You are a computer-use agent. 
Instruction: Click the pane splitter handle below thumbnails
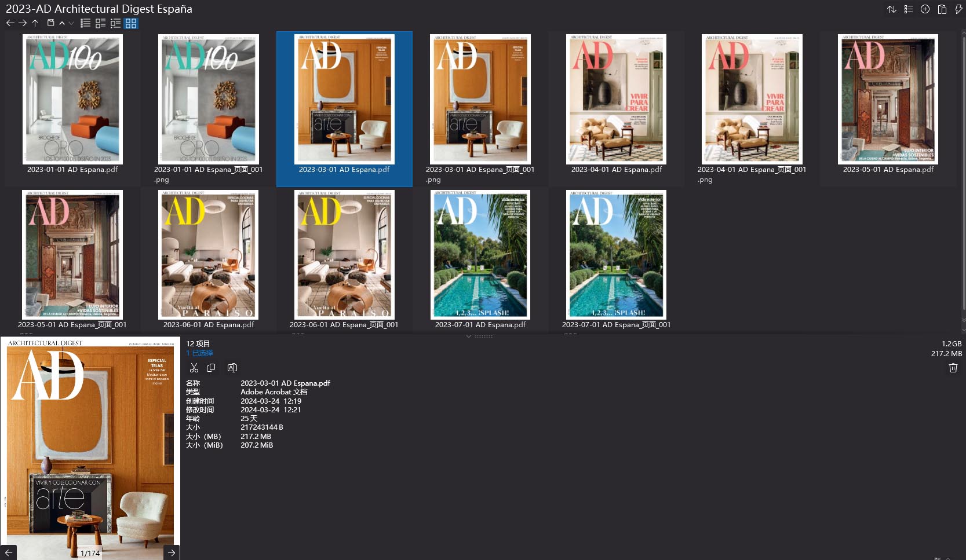tap(483, 335)
